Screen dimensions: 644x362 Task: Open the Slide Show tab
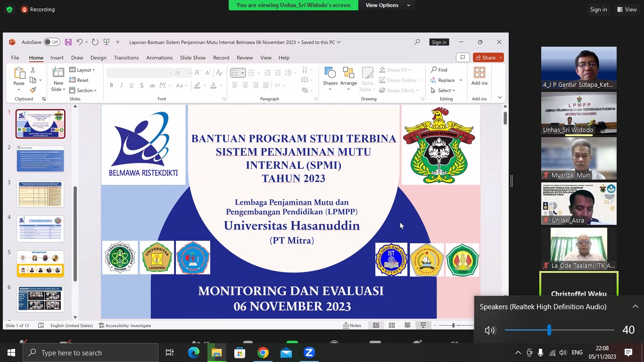[x=192, y=58]
